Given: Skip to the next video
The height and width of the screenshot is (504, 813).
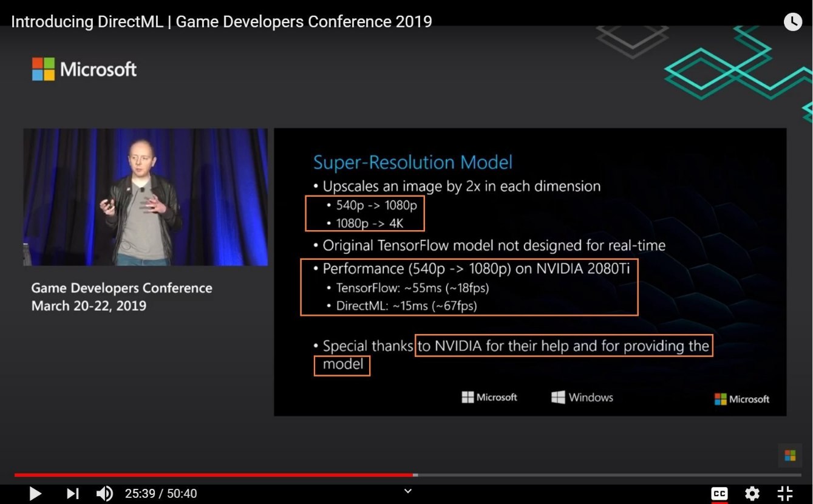Looking at the screenshot, I should click(72, 494).
